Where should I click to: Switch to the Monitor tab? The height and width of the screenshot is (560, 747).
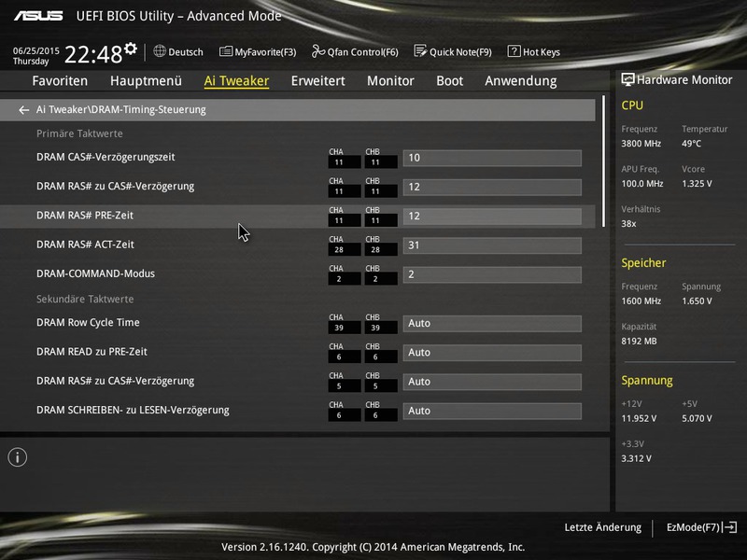tap(390, 81)
